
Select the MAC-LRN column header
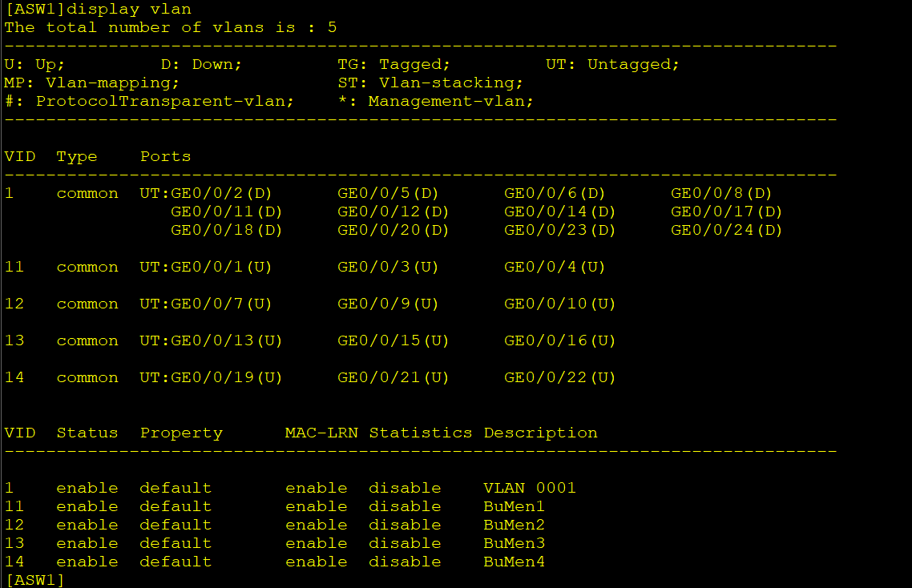click(x=321, y=433)
